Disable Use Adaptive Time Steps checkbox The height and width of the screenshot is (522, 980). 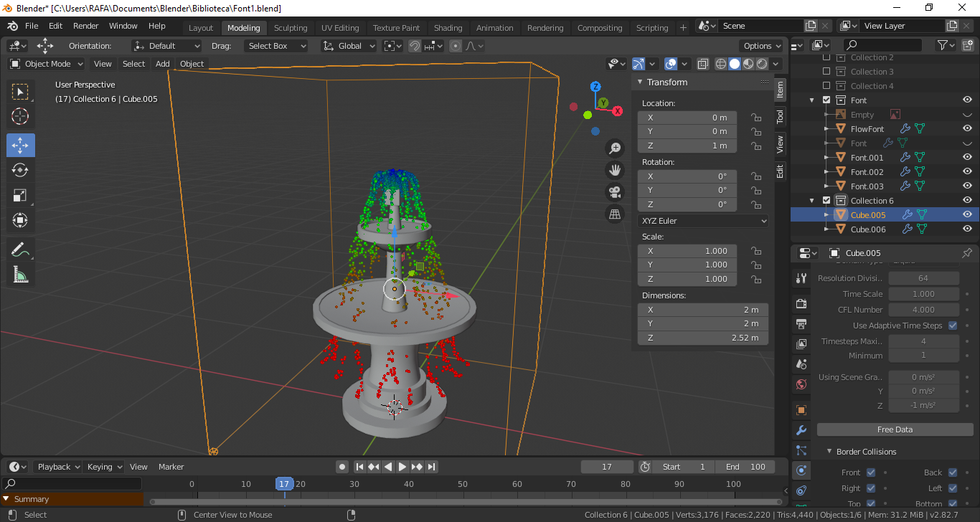click(x=953, y=326)
